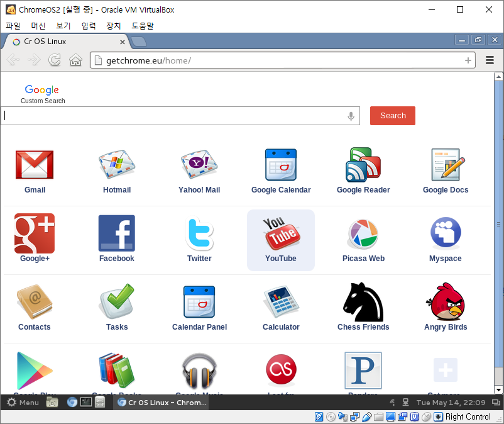Open the Google Play triangle icon
Screen dimensions: 504x424
point(35,371)
